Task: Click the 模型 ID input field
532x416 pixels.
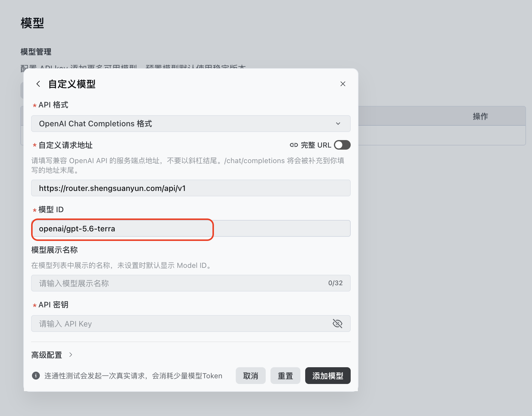Action: tap(191, 228)
